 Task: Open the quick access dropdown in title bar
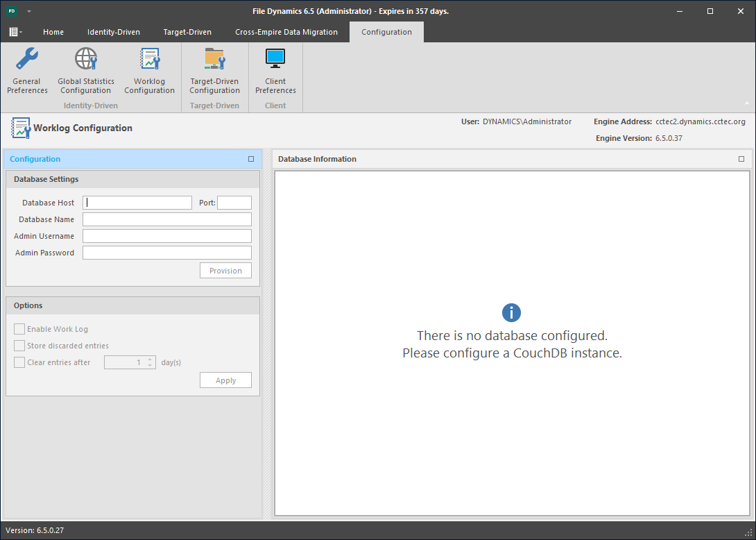pos(29,12)
